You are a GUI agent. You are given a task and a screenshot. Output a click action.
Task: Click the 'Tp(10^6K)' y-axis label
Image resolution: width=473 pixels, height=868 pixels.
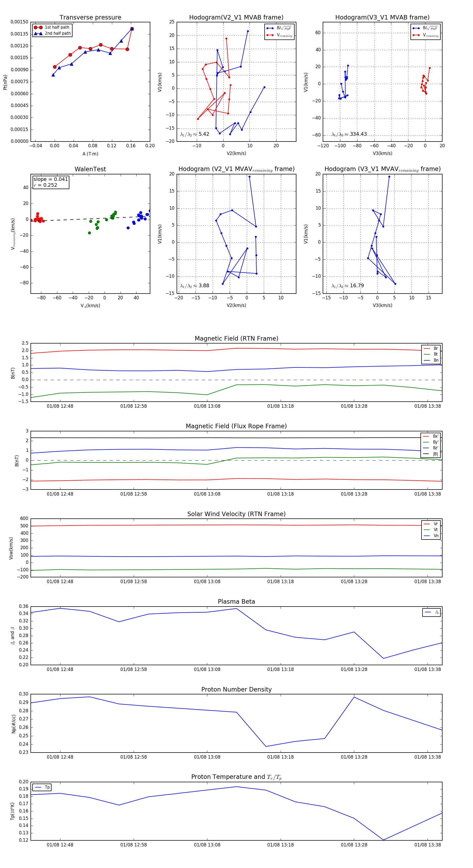(12, 811)
